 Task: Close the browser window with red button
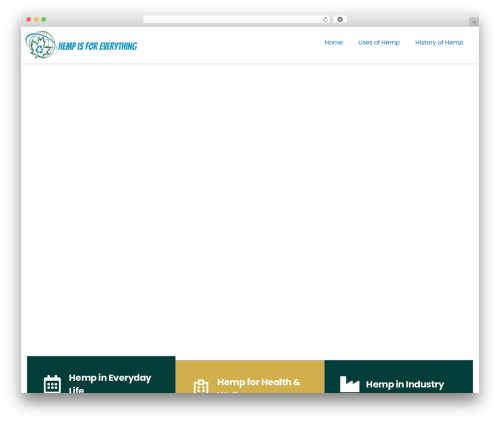point(29,20)
